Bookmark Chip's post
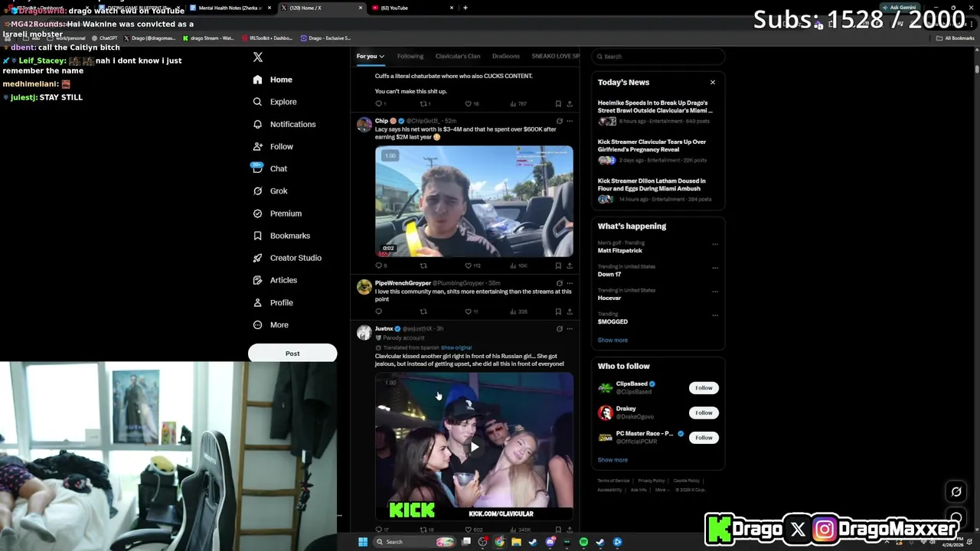980x551 pixels. tap(558, 266)
